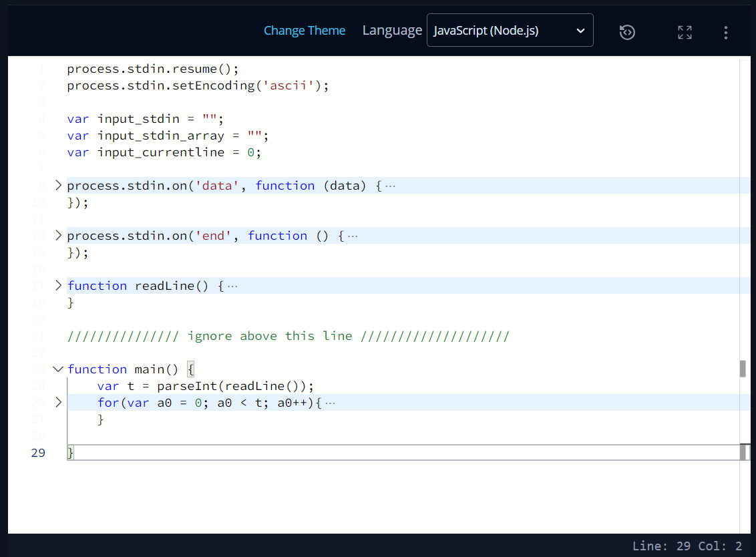Expand the 'end' event handler using its chevron
756x557 pixels.
(58, 235)
